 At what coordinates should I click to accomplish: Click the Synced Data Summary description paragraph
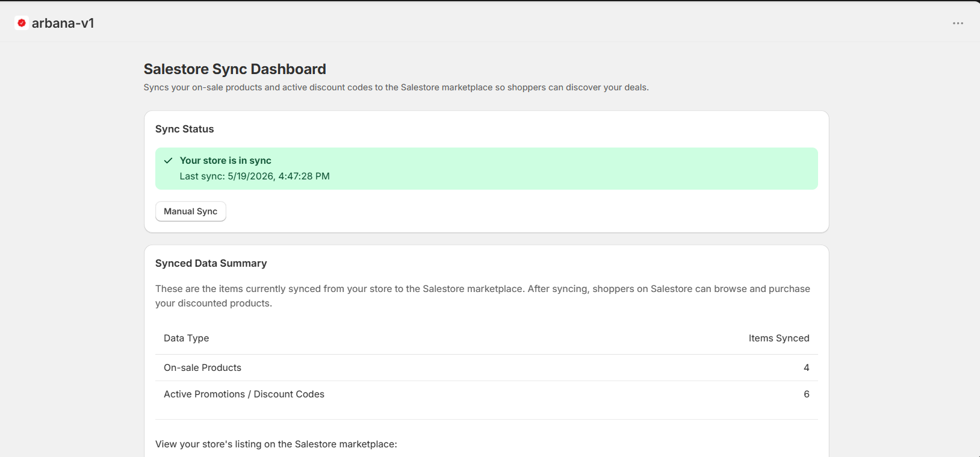click(483, 296)
